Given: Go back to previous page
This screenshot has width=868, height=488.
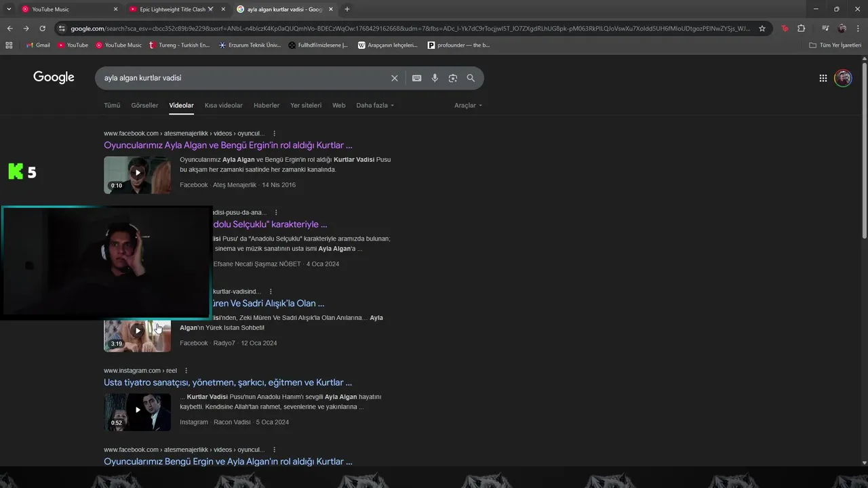Looking at the screenshot, I should [x=9, y=28].
